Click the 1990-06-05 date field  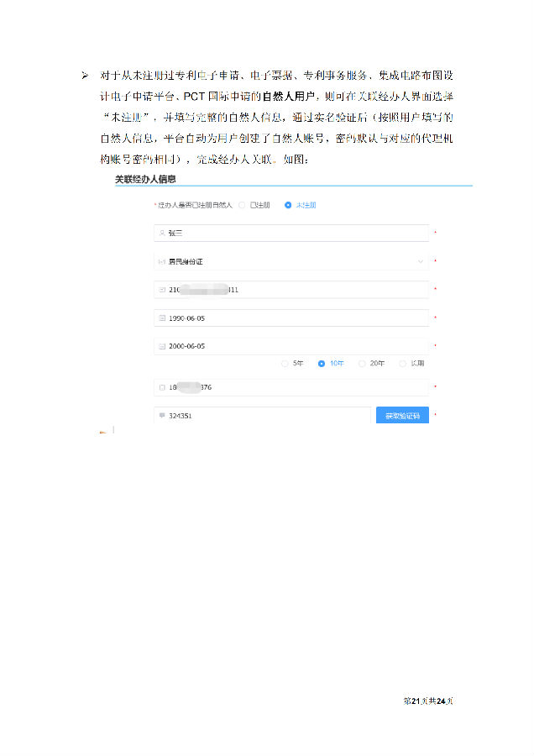[x=291, y=318]
